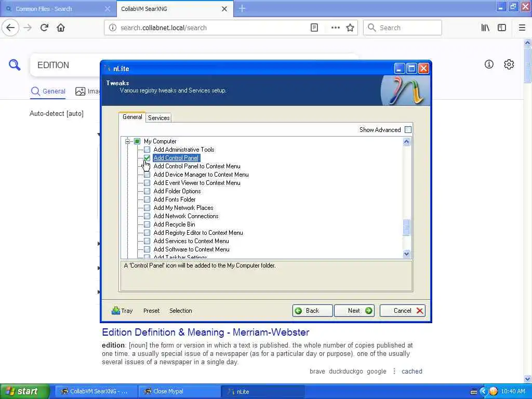Go back using browser back arrow

tap(10, 28)
